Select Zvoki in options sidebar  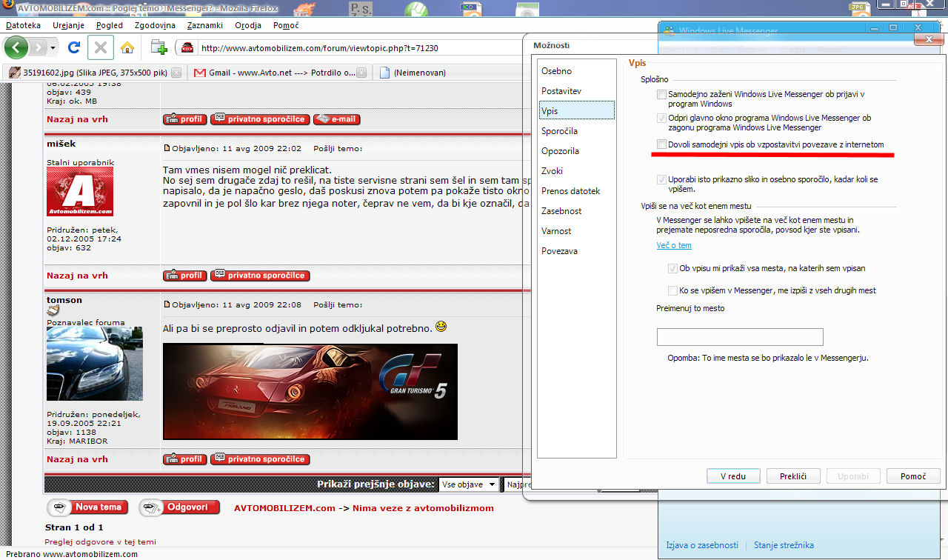[576, 171]
